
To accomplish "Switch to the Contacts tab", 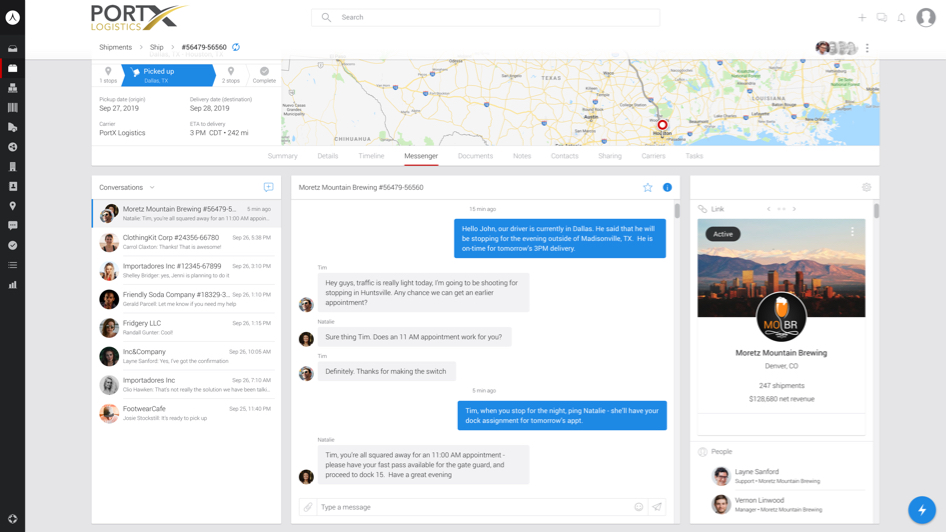I will [565, 156].
